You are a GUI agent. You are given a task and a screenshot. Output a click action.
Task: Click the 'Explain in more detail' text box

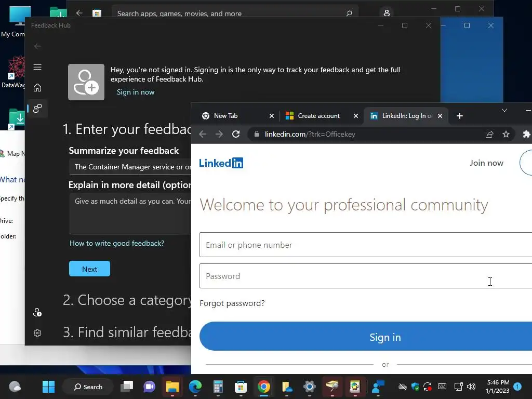(x=130, y=214)
